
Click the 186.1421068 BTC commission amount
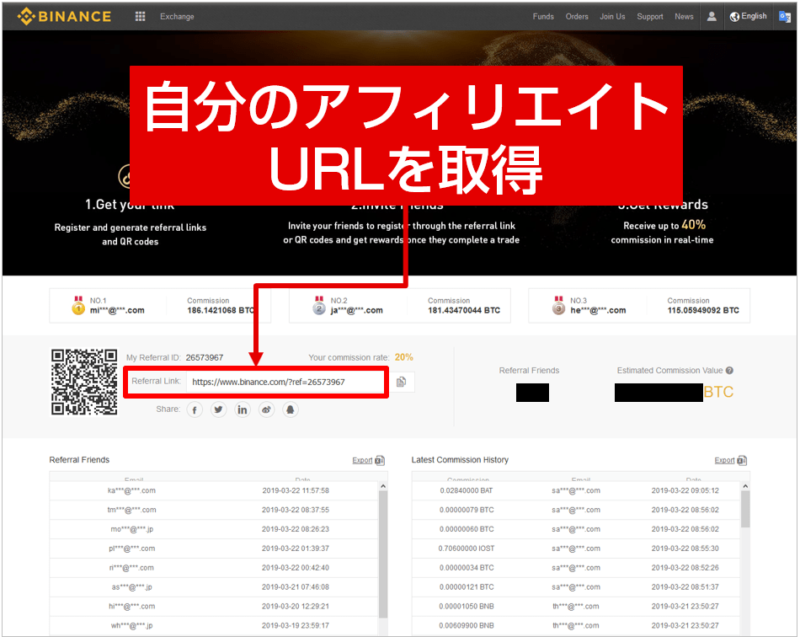tap(221, 310)
